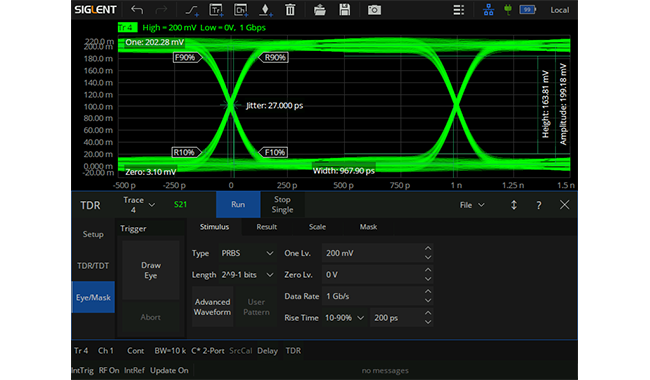Click the Advanced Waveform button
The image size is (650, 380).
212,307
